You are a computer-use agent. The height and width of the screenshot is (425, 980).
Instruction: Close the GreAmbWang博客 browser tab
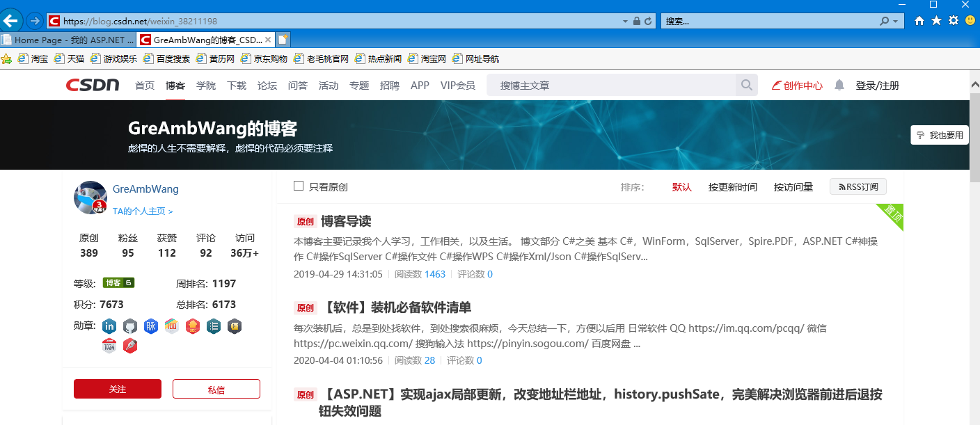pos(269,40)
